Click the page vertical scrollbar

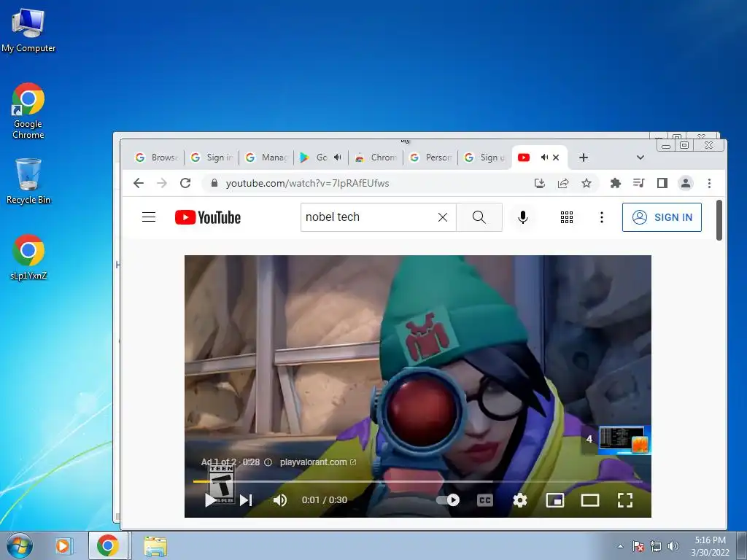tap(719, 220)
